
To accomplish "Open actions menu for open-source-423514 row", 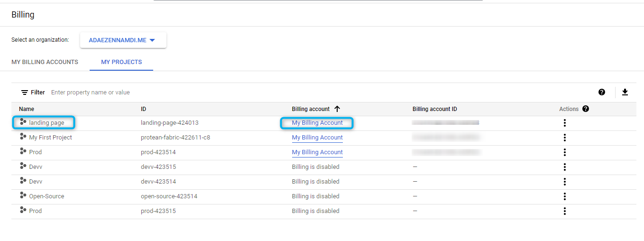I will point(564,196).
